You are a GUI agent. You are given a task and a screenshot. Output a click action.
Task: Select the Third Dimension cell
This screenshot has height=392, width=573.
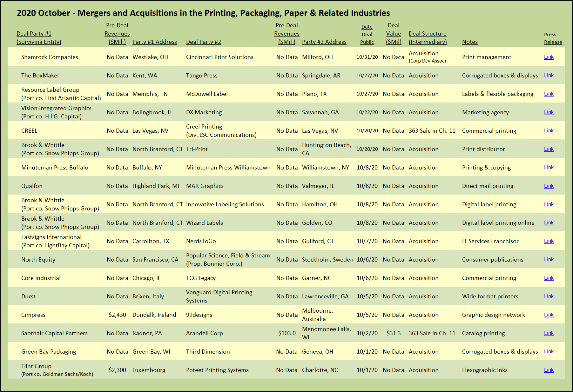click(208, 352)
